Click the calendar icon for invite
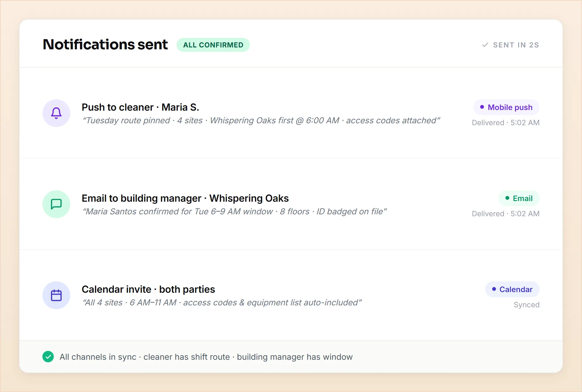This screenshot has height=392, width=582. pyautogui.click(x=56, y=295)
